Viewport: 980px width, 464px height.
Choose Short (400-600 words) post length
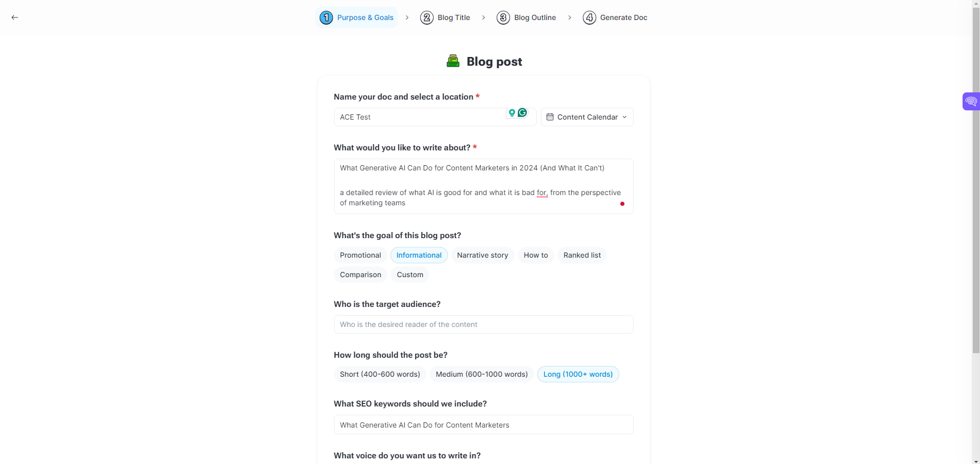pos(380,374)
